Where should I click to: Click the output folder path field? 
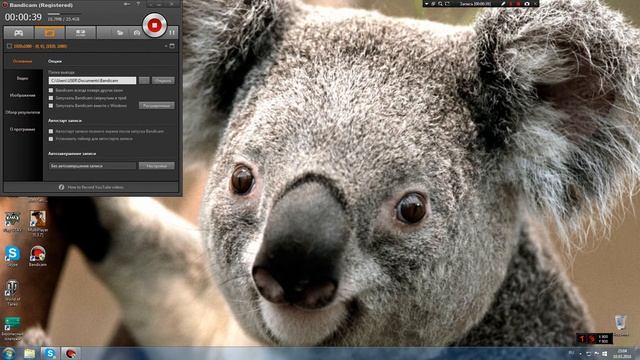pos(92,80)
